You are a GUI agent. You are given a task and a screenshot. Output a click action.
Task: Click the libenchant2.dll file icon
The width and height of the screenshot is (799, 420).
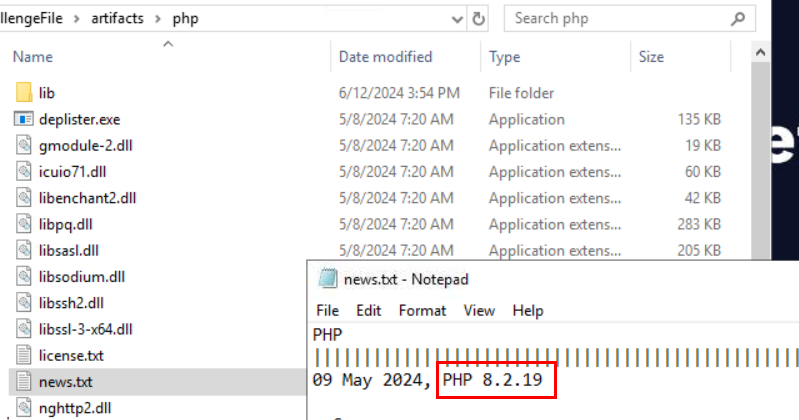(23, 198)
